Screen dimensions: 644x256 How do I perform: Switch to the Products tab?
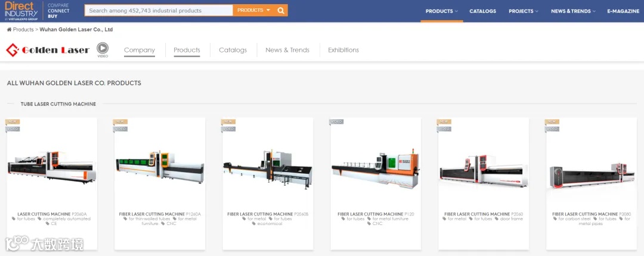pos(187,50)
